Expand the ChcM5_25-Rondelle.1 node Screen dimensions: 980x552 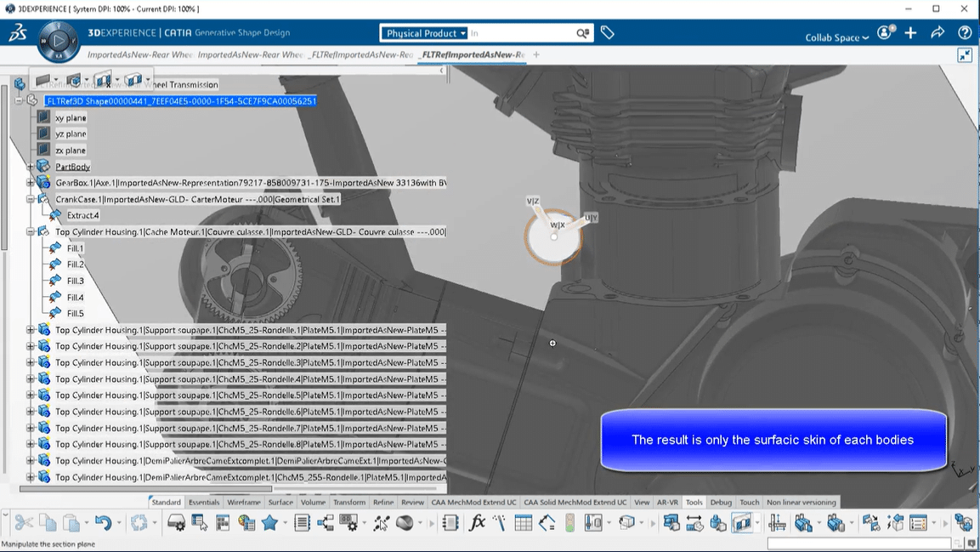tap(30, 329)
